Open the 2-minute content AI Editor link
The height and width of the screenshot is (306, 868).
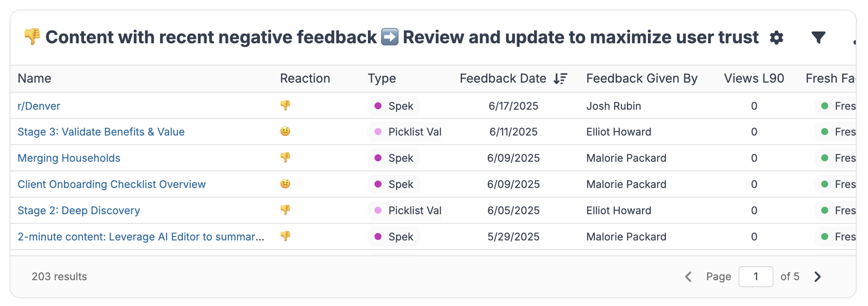coord(141,236)
